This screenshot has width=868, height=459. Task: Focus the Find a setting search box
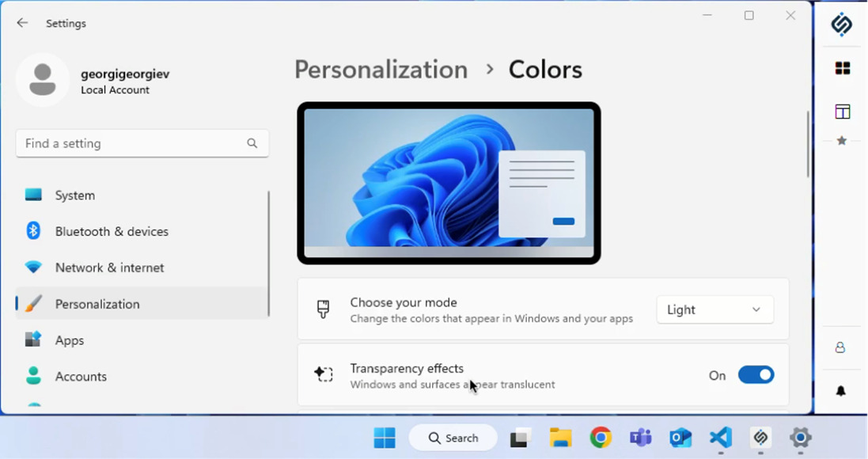142,143
